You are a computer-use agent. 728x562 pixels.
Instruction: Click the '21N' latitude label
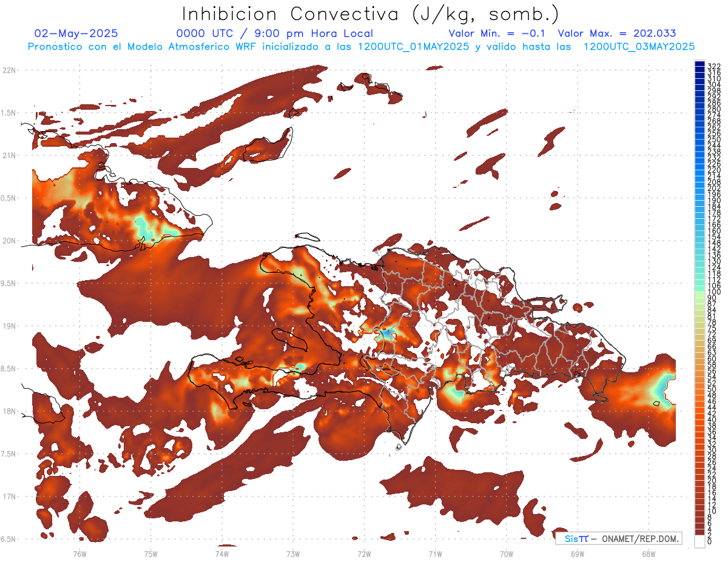tap(9, 155)
